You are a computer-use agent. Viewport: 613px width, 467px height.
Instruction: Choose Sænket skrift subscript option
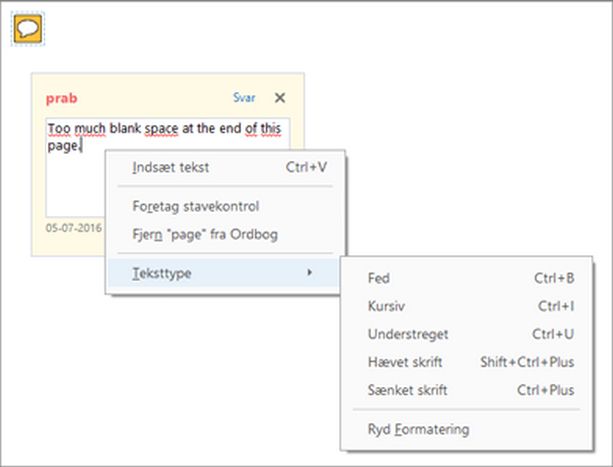point(407,390)
